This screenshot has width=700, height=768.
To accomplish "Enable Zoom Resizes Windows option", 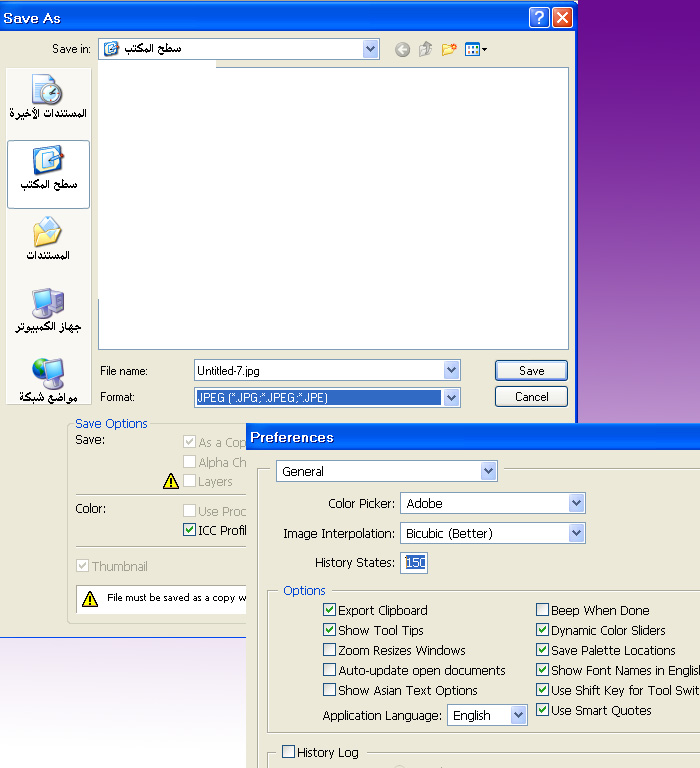I will 330,650.
